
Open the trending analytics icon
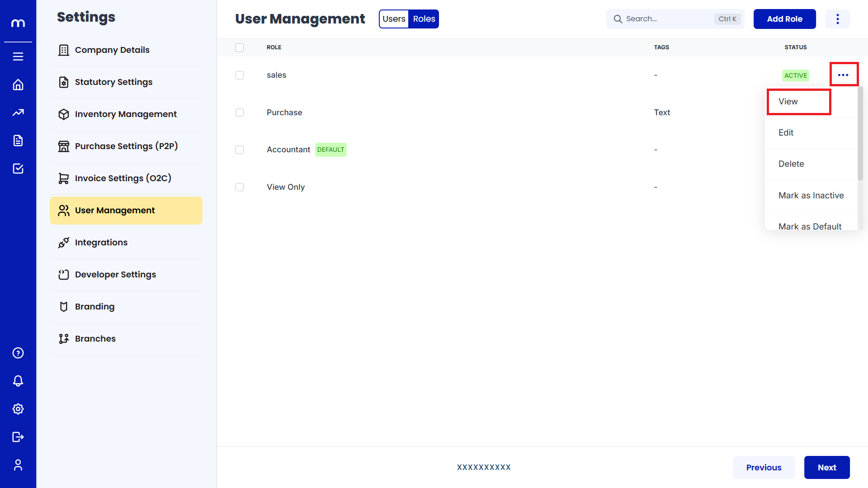[18, 113]
